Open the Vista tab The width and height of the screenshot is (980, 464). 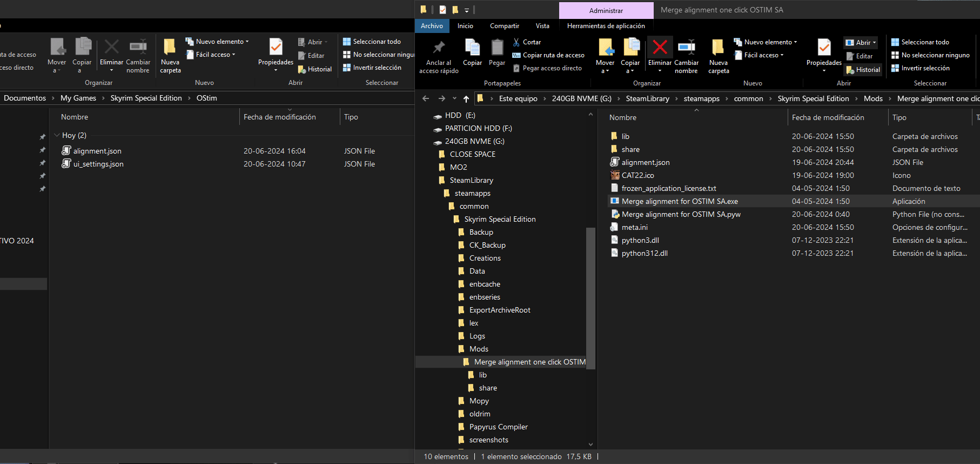(542, 26)
